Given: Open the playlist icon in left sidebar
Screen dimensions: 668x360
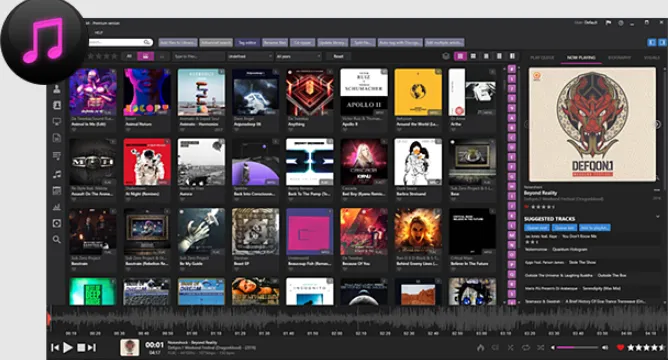Looking at the screenshot, I should click(57, 156).
